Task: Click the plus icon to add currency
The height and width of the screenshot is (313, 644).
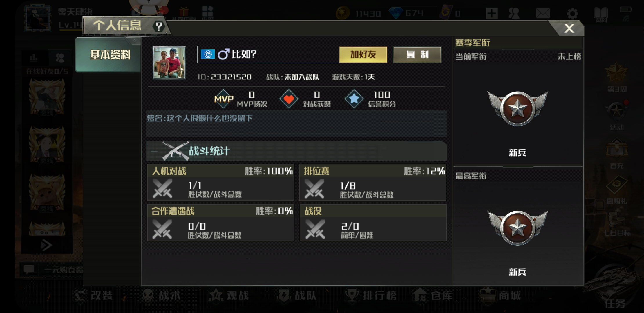Action: pos(492,13)
